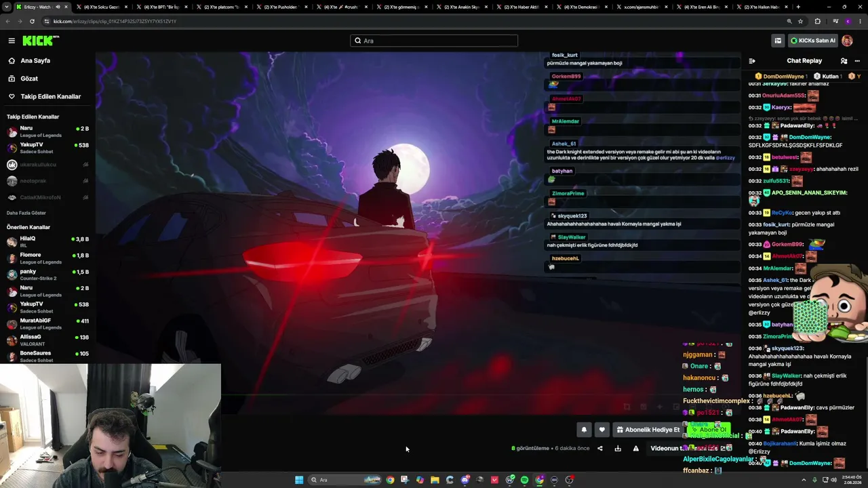The image size is (868, 488).
Task: Open Naru channel under Takip Edilen Kanallar
Action: (47, 131)
